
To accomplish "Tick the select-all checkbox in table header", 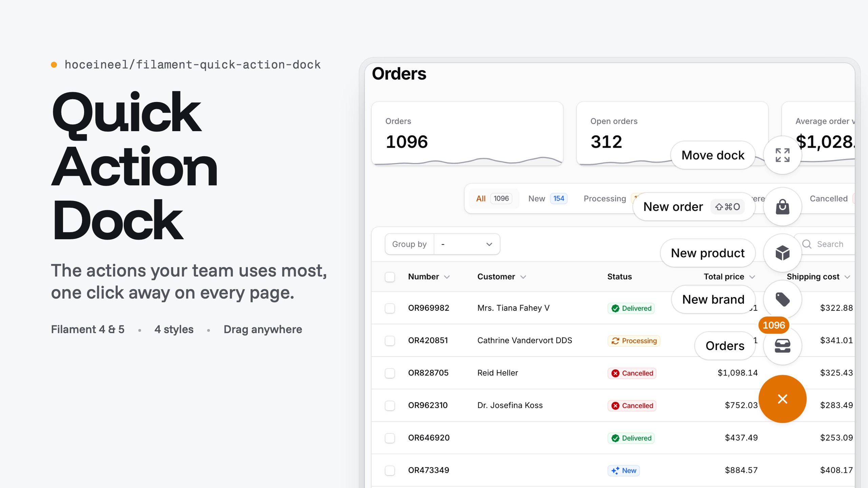I will click(390, 277).
